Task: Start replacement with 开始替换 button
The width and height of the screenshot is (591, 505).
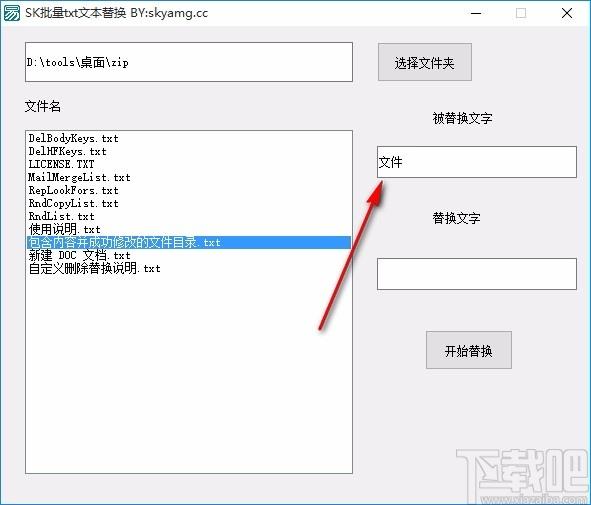Action: pos(469,350)
